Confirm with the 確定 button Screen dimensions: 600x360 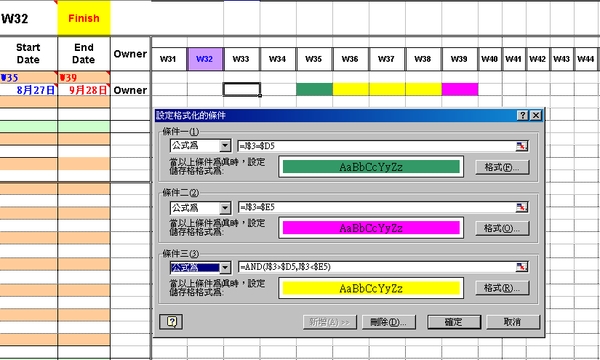click(x=454, y=322)
